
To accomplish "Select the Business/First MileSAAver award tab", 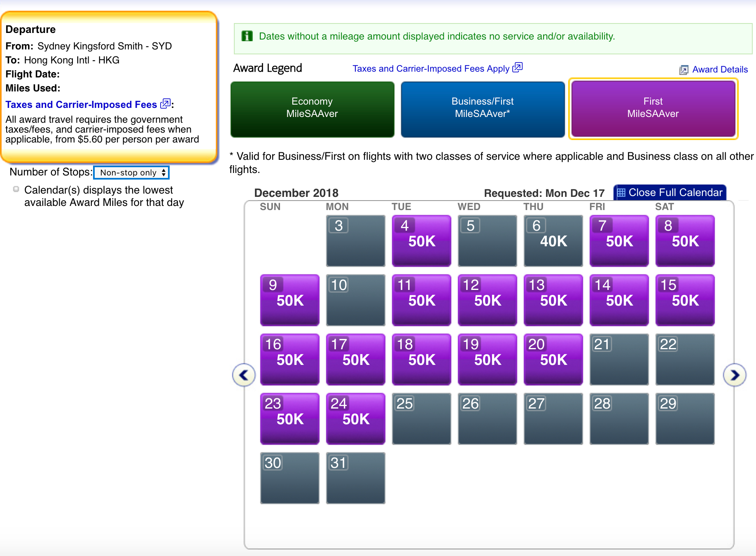I will pyautogui.click(x=483, y=109).
